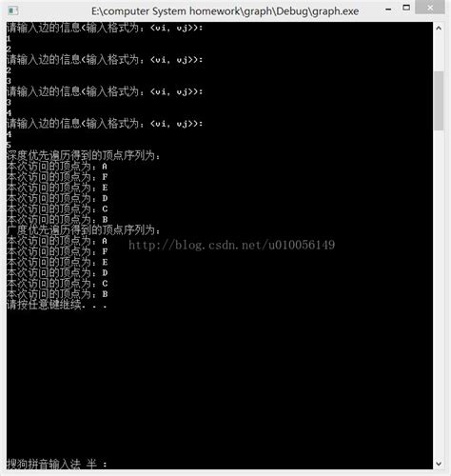This screenshot has height=476, width=451.
Task: Click the empty scrollbar track below the thumb
Action: pos(439,293)
